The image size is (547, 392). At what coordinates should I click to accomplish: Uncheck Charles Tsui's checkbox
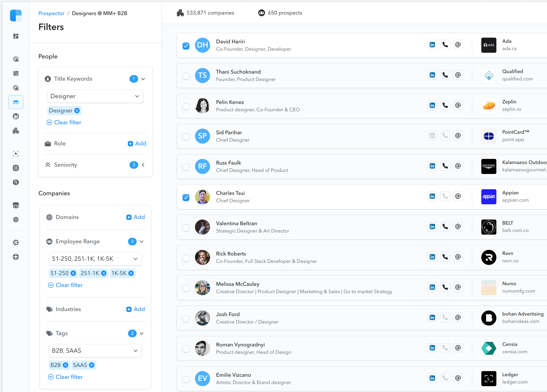pyautogui.click(x=186, y=198)
